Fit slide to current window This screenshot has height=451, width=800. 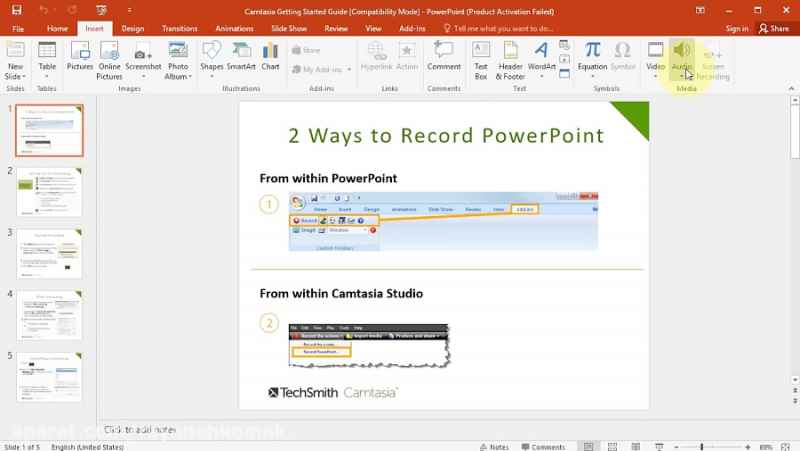coord(785,446)
